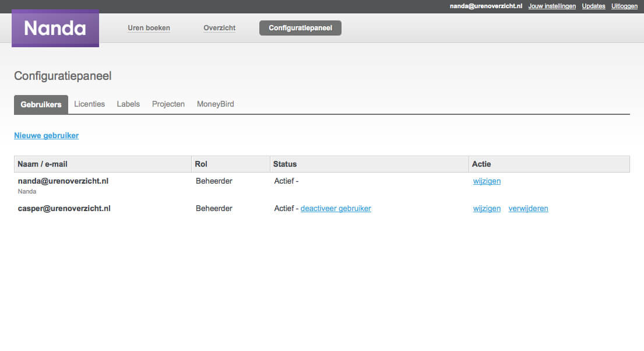The height and width of the screenshot is (351, 644).
Task: Switch to the MoneyBird tab
Action: pyautogui.click(x=215, y=104)
